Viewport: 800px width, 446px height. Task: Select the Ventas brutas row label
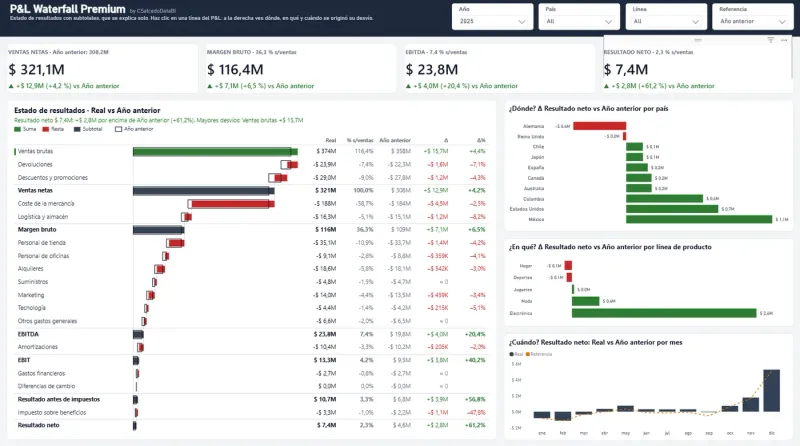pos(35,152)
